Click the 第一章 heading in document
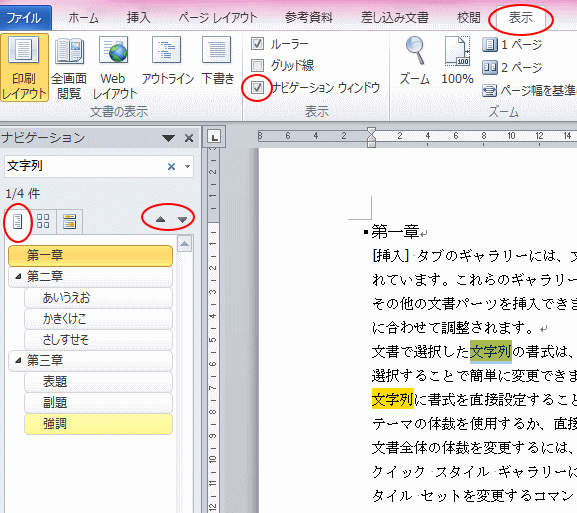The height and width of the screenshot is (513, 577). pos(396,232)
